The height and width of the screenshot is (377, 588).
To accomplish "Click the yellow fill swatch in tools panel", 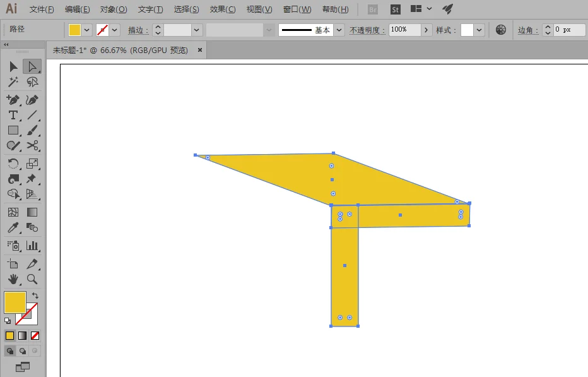I will pyautogui.click(x=15, y=302).
